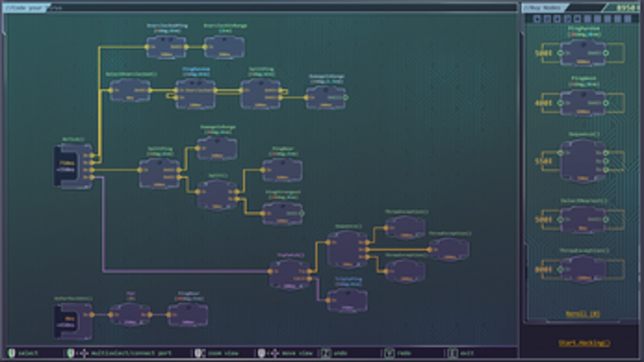Click the Reroll (R) link in shop
Screen dimensions: 644x362
point(583,314)
